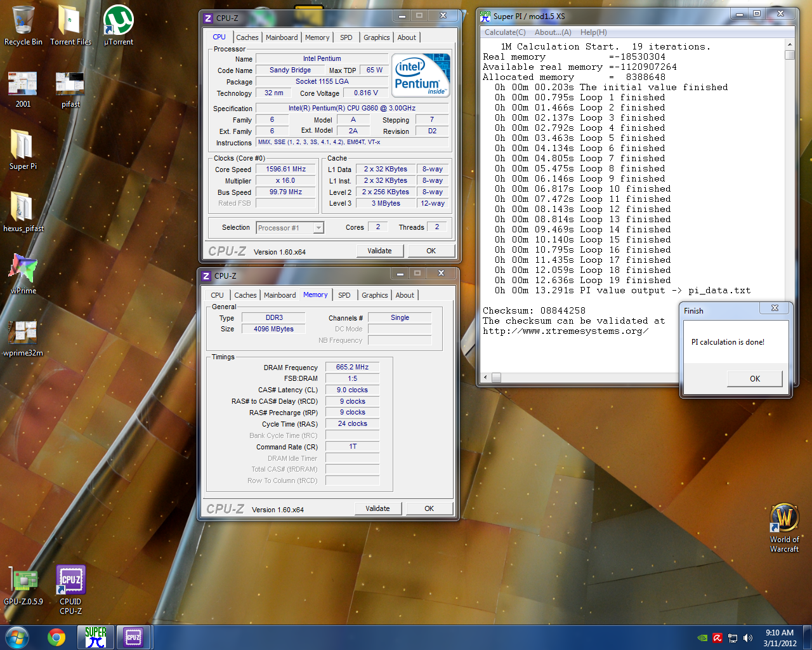Click the Socket 1155 LGA package field
The image size is (812, 650).
(x=322, y=81)
